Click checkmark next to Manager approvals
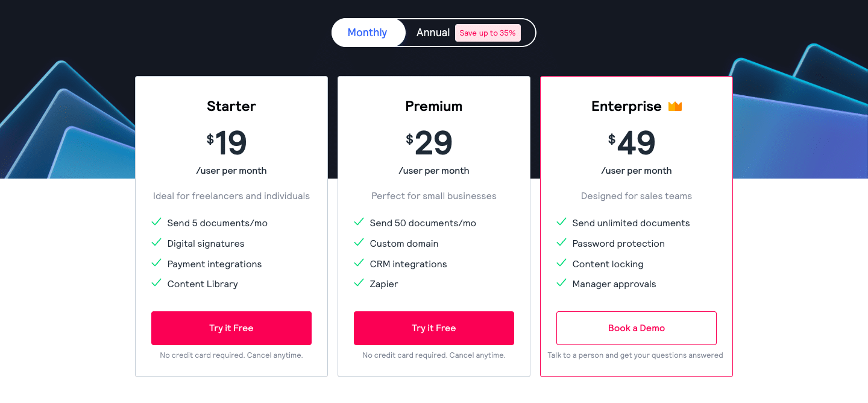This screenshot has width=868, height=403. click(561, 283)
